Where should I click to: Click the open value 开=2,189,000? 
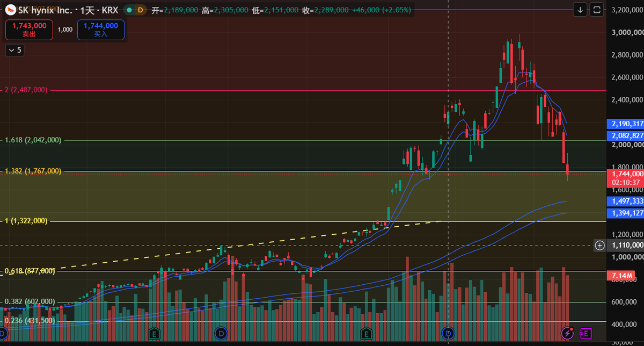pyautogui.click(x=175, y=10)
